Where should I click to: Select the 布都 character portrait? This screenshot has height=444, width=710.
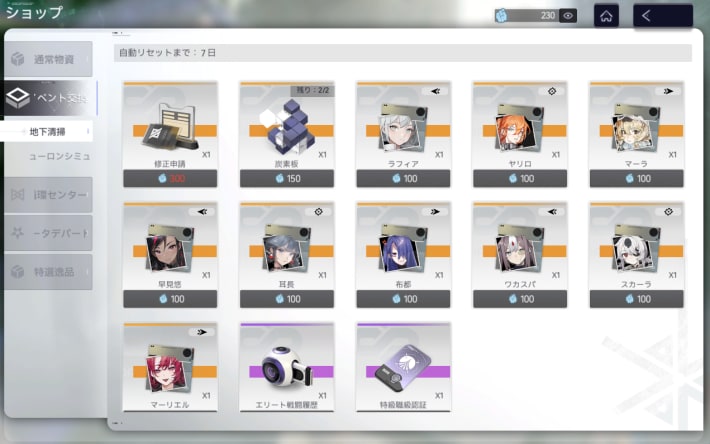[x=403, y=248]
